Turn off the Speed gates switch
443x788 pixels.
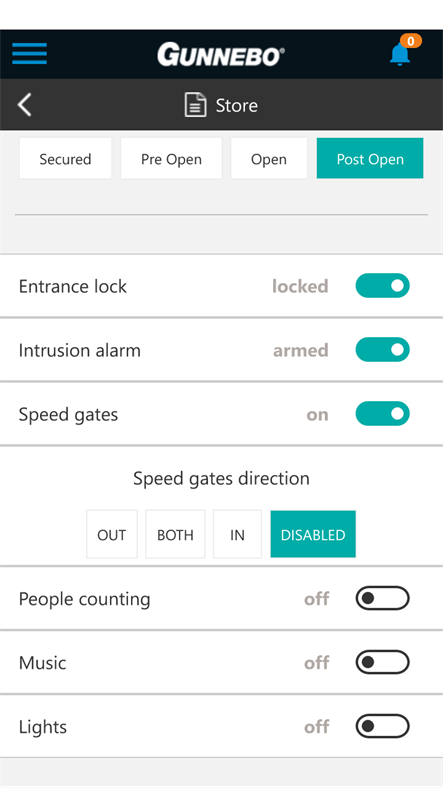coord(383,414)
